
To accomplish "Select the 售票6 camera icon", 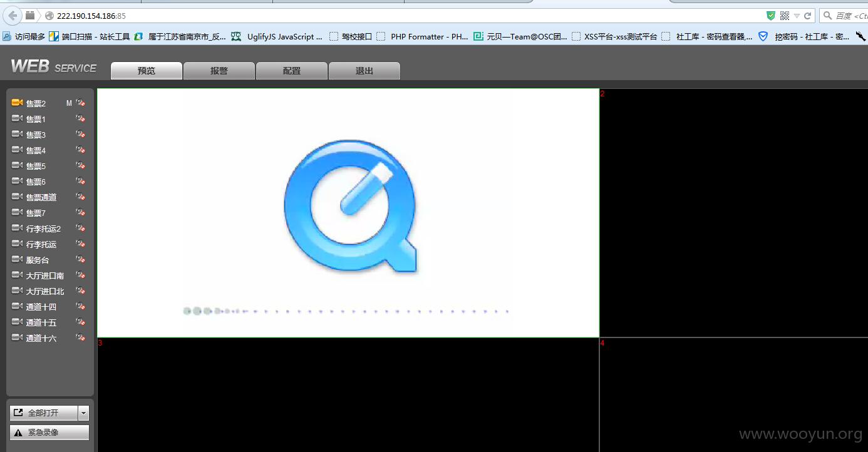I will (17, 181).
